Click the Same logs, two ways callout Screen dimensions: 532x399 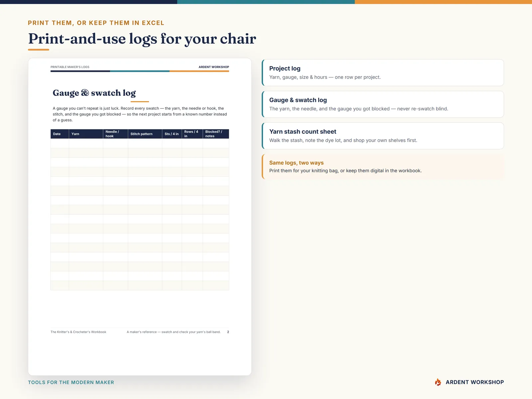(x=383, y=167)
